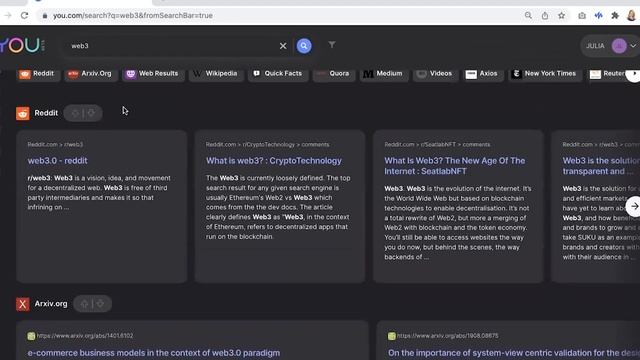Open the browser zoom magnifier icon
The height and width of the screenshot is (360, 640).
point(528,16)
